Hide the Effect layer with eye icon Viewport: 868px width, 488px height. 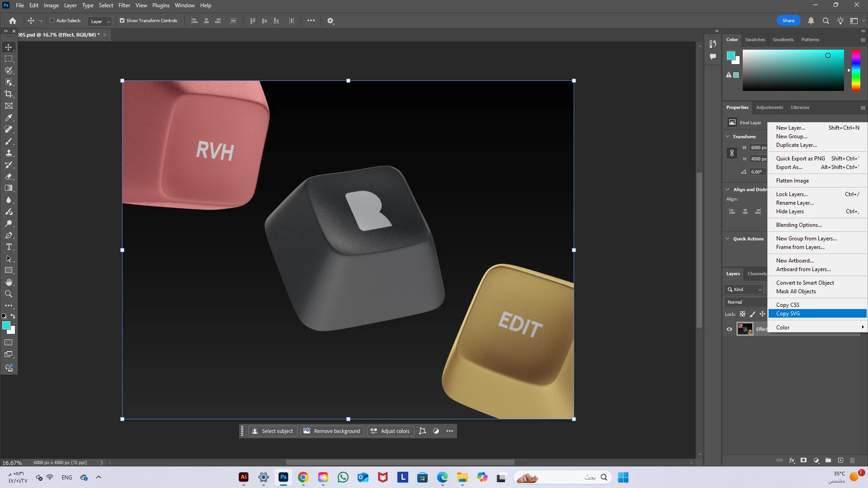(x=729, y=329)
